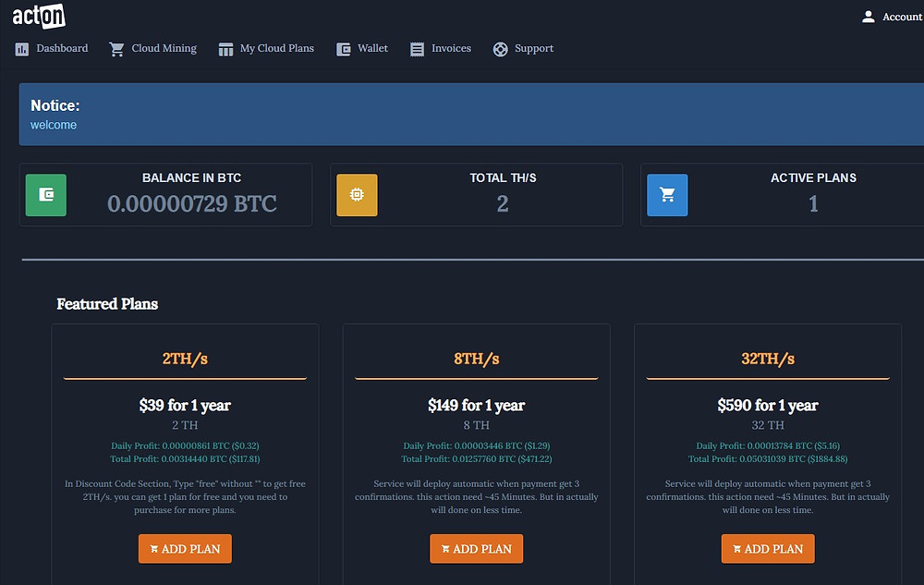Image resolution: width=924 pixels, height=585 pixels.
Task: Click the $590 for 1 year price
Action: coord(768,406)
